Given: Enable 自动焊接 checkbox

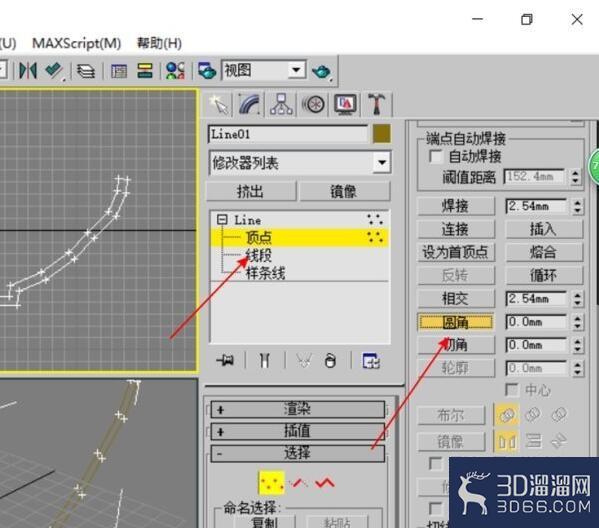Looking at the screenshot, I should (435, 157).
